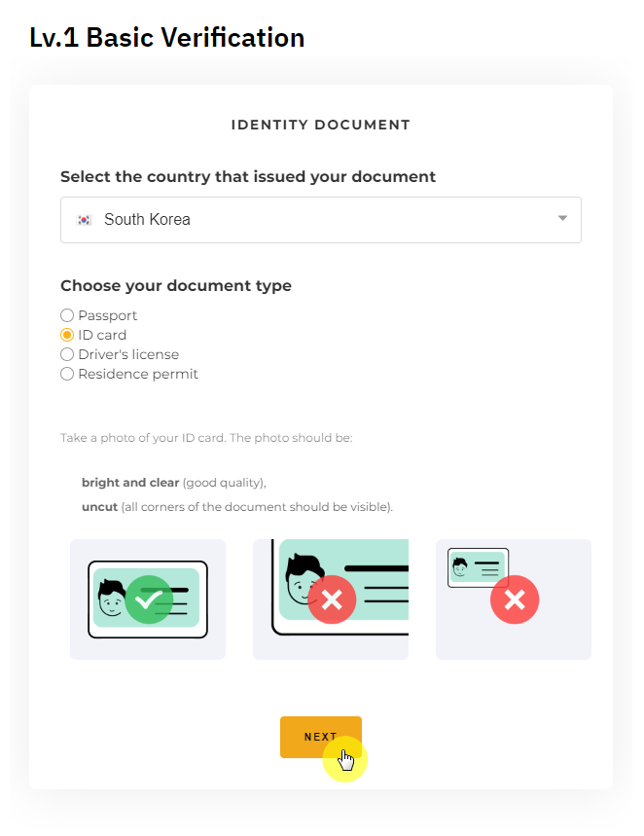Click the Lv.1 Basic Verification title

[x=167, y=38]
